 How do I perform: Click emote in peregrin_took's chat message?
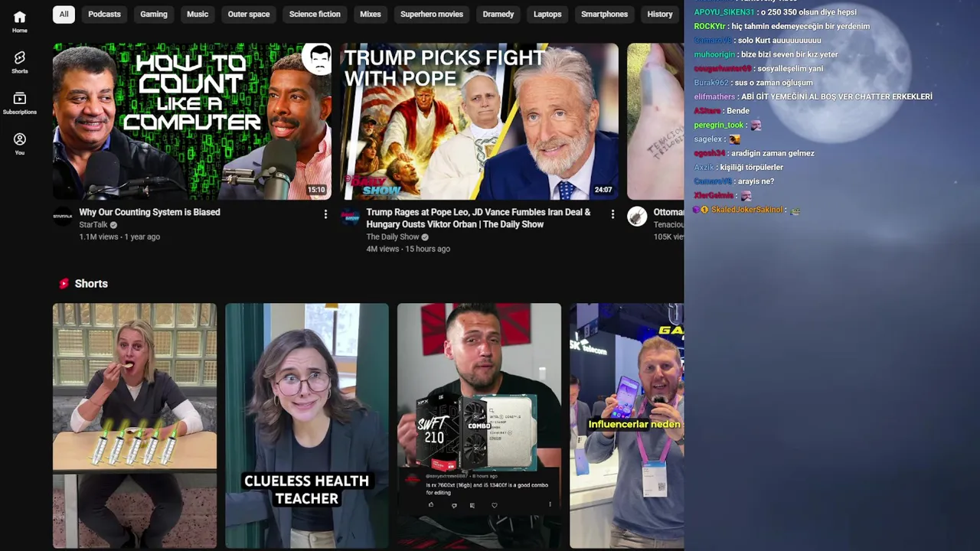pyautogui.click(x=756, y=125)
